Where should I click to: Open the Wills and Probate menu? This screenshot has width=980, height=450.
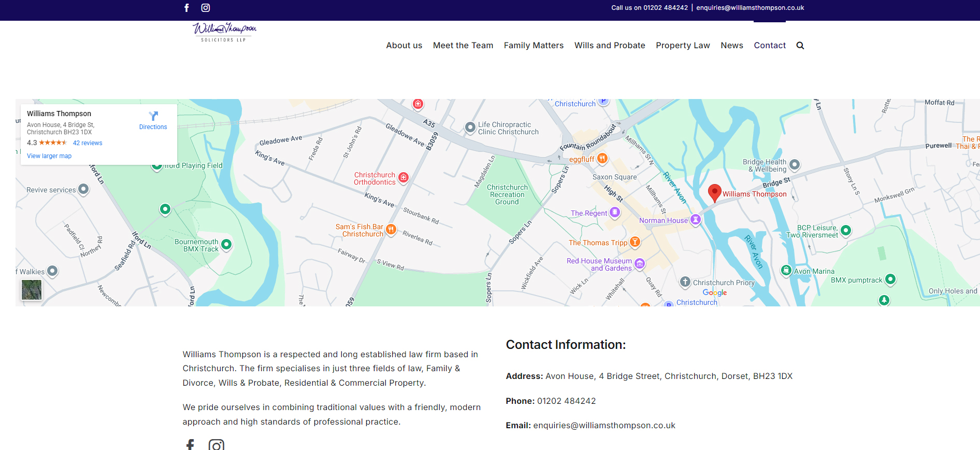[x=610, y=46]
